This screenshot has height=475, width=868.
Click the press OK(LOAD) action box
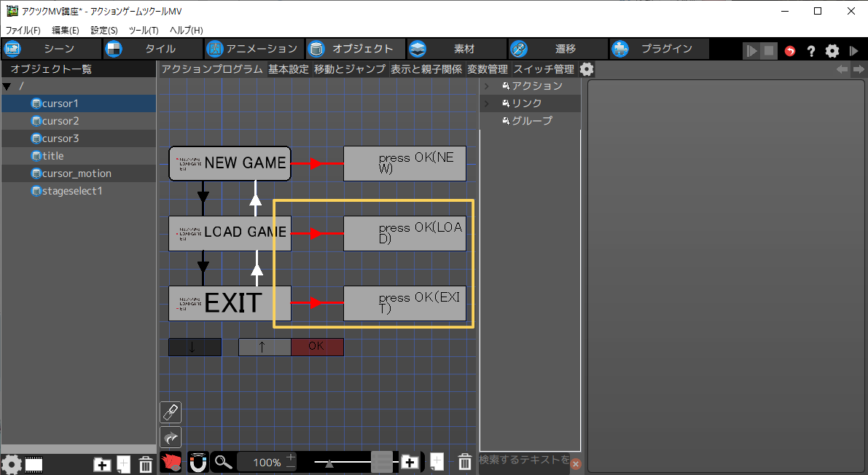tap(404, 233)
